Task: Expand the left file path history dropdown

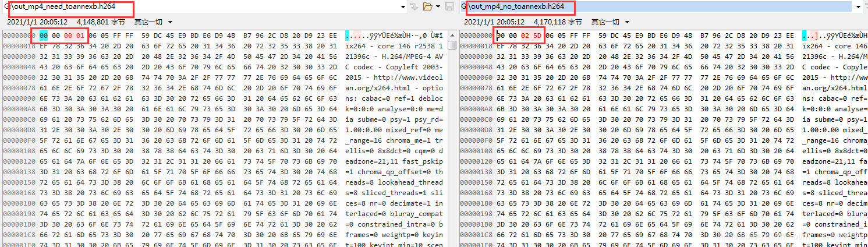Action: pos(403,6)
